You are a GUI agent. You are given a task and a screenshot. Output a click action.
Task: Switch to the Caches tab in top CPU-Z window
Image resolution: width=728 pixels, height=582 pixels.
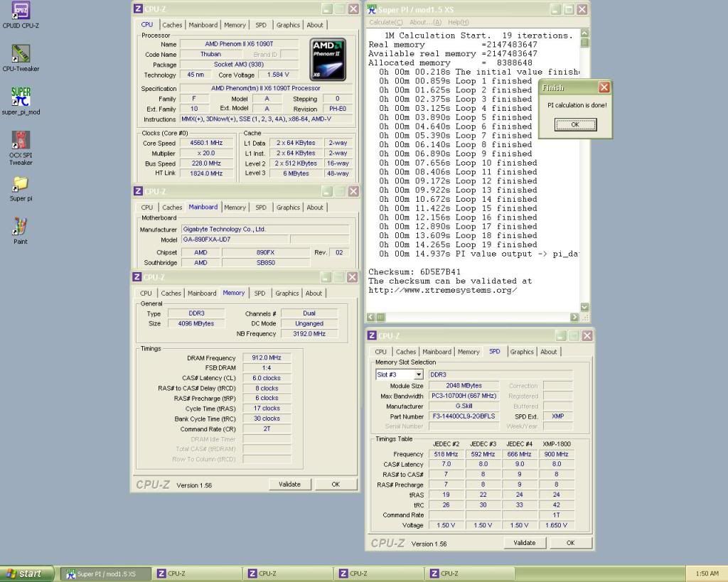click(x=171, y=25)
